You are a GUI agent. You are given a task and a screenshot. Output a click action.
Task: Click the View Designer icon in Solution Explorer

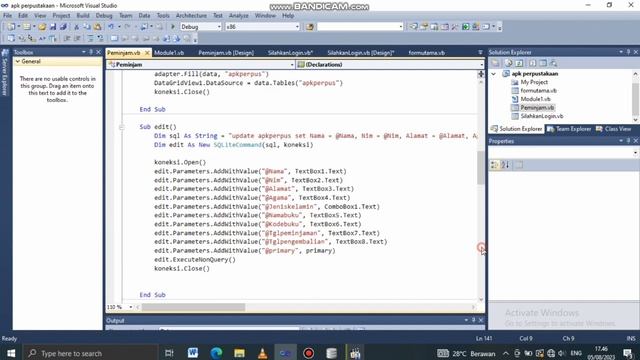(543, 63)
